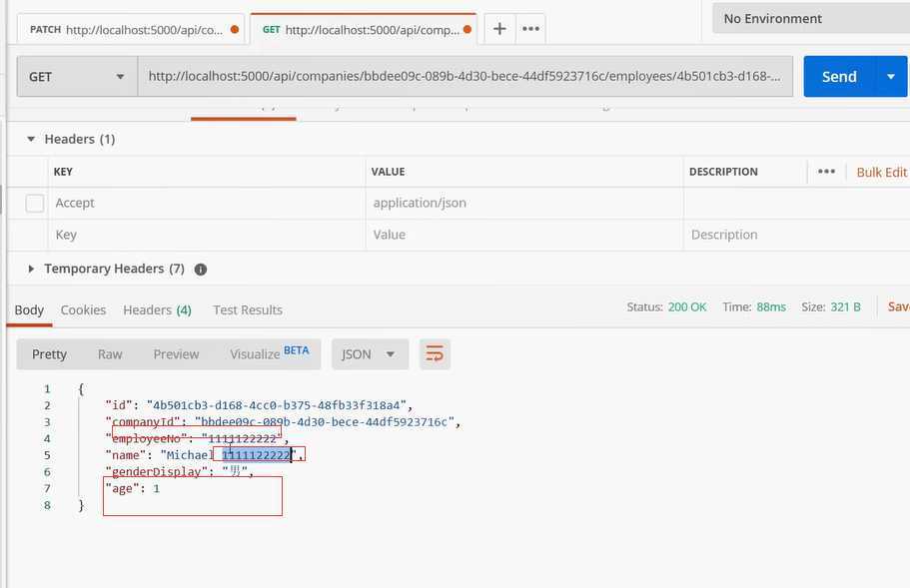Click the "companyId" line in JSON response
The image size is (910, 588).
[x=283, y=422]
